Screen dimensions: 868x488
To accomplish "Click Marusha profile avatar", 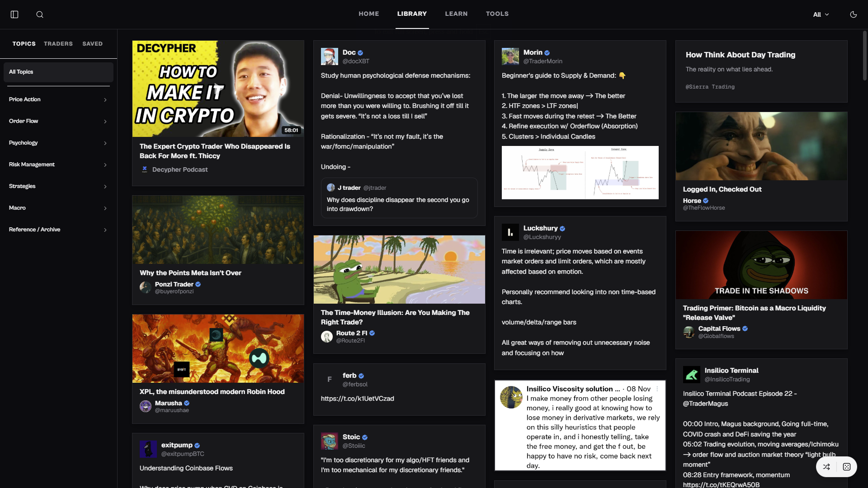I will pos(146,406).
